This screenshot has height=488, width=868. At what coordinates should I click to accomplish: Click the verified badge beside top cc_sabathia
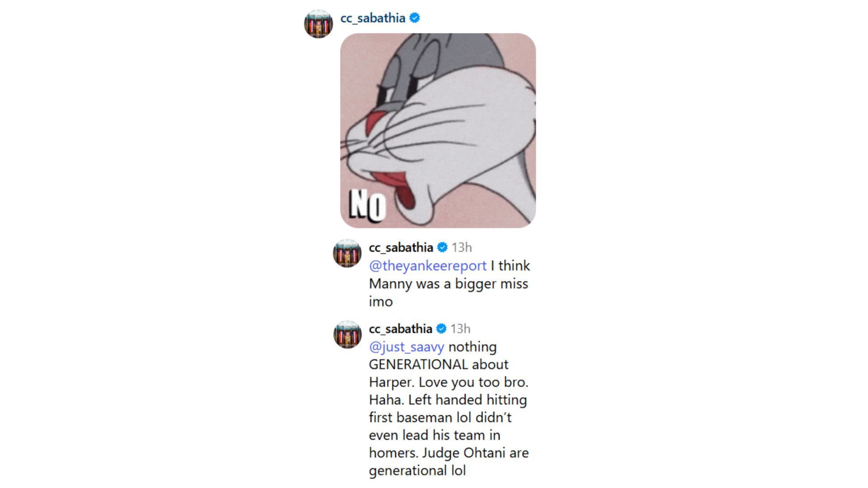pos(415,18)
